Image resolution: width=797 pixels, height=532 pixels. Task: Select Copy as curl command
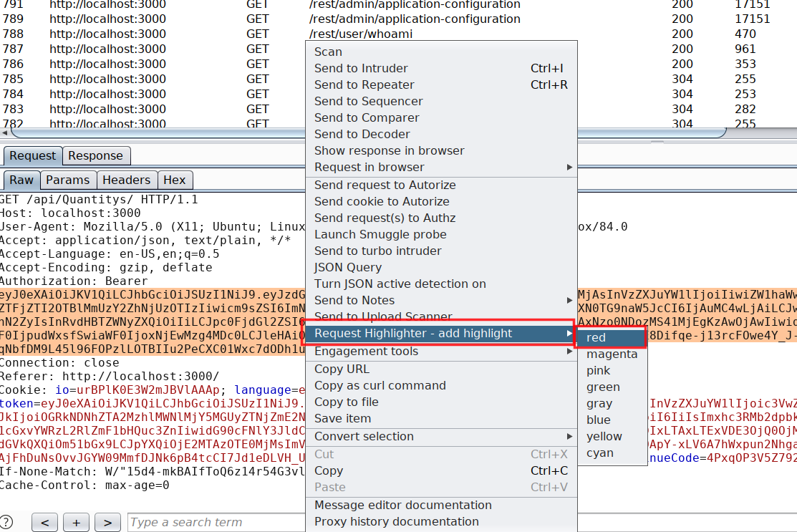[441, 386]
